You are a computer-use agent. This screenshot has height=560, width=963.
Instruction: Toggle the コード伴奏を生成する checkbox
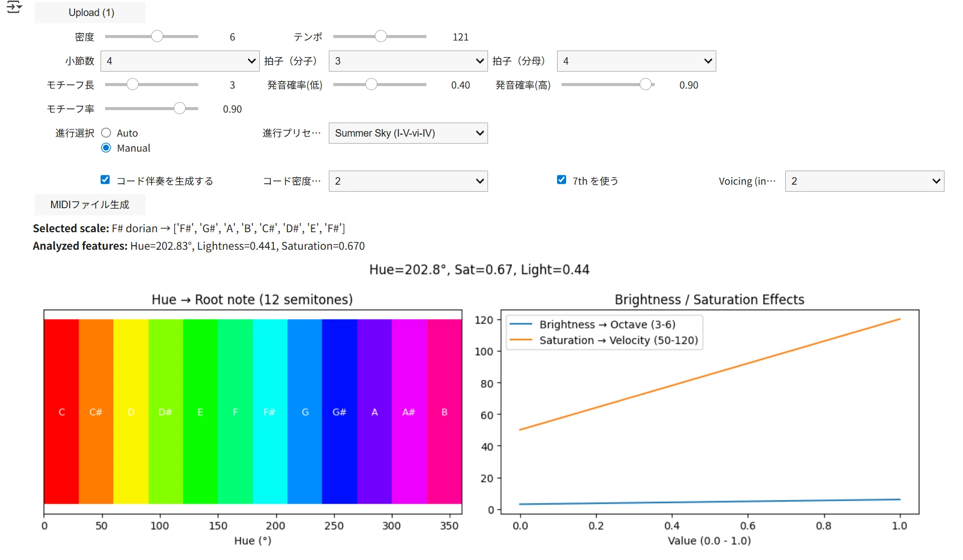(105, 180)
